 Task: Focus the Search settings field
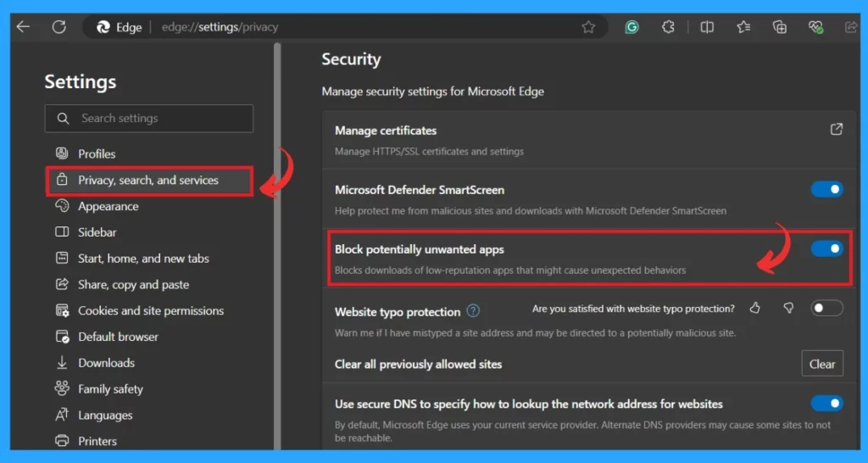coord(149,118)
